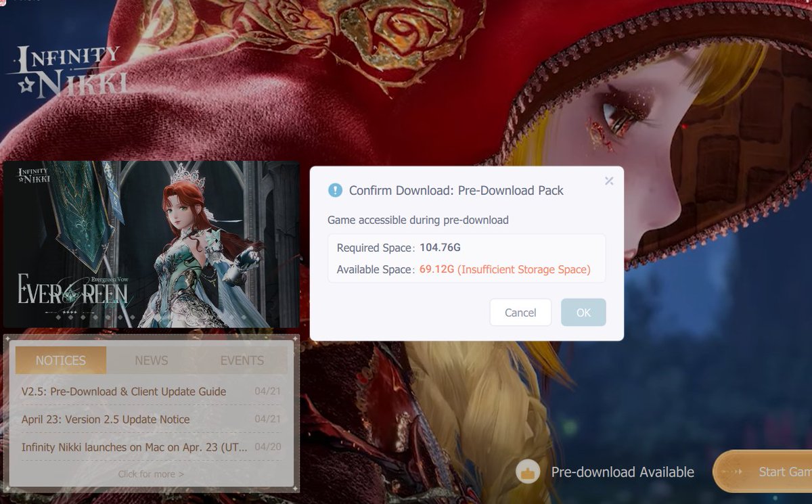Launch the game with Start Game
Screen dimensions: 812x504
coord(763,472)
